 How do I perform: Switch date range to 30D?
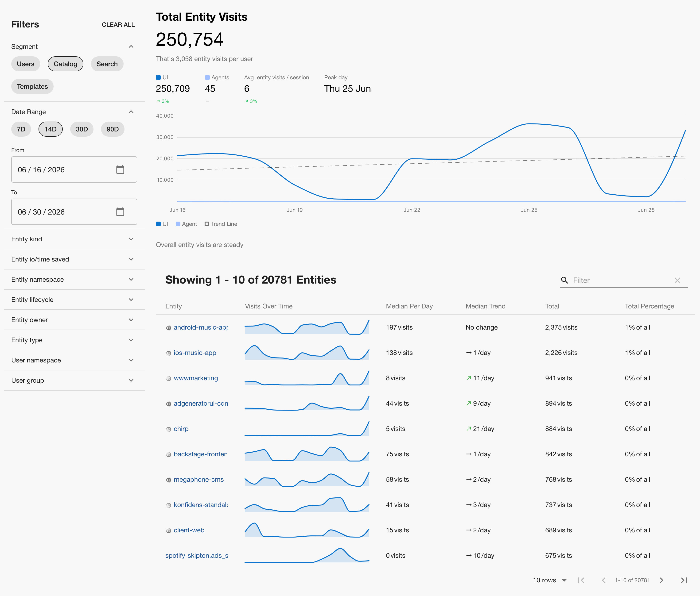pos(82,129)
